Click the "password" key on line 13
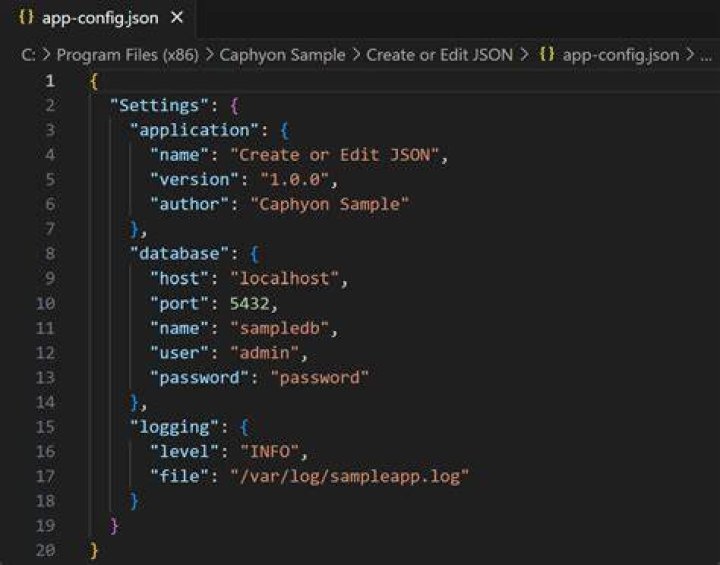 coord(199,378)
